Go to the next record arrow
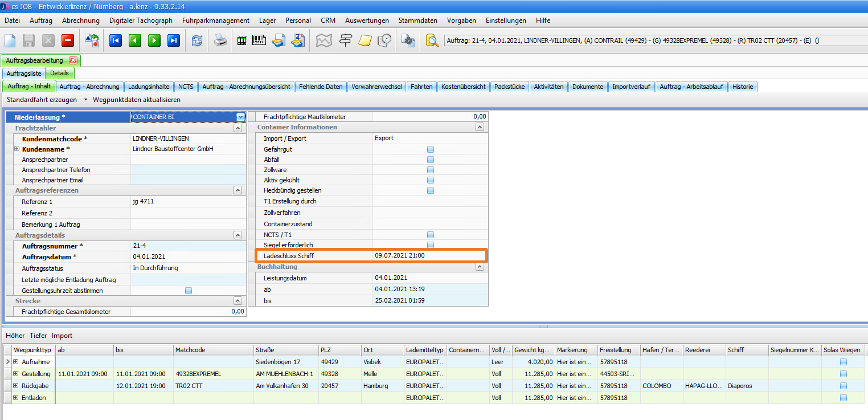The width and height of the screenshot is (868, 420). tap(154, 40)
